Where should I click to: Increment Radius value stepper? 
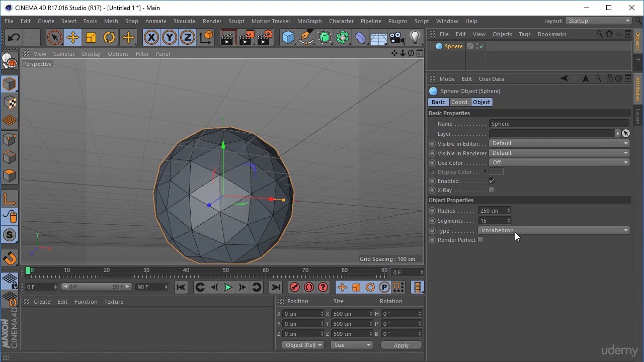click(509, 209)
